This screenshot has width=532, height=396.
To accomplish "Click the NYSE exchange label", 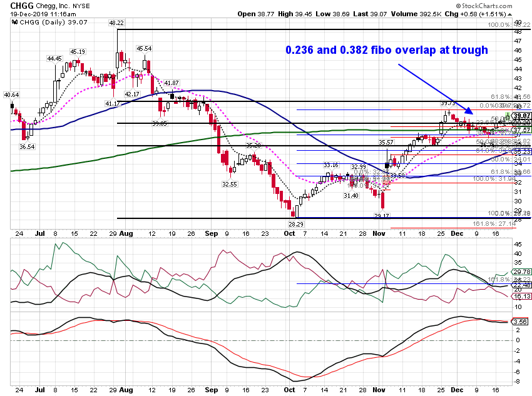I will (80, 6).
